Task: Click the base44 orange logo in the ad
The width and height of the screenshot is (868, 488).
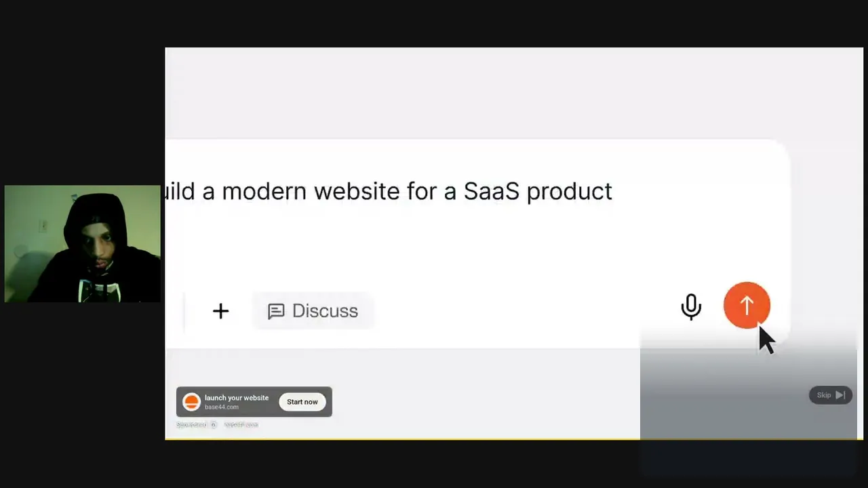Action: click(192, 402)
